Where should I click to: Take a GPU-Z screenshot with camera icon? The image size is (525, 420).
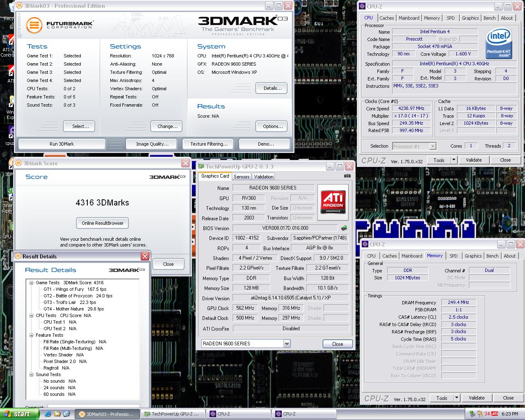(347, 176)
